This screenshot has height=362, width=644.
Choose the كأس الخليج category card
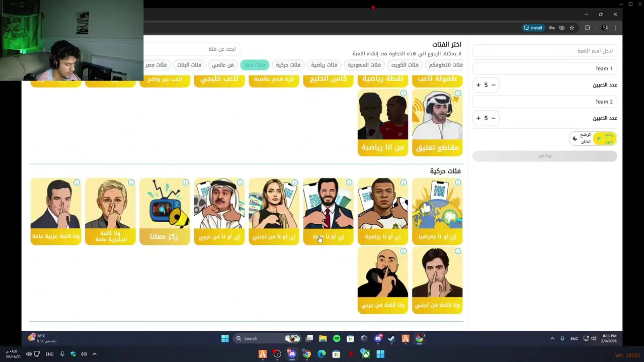click(328, 80)
